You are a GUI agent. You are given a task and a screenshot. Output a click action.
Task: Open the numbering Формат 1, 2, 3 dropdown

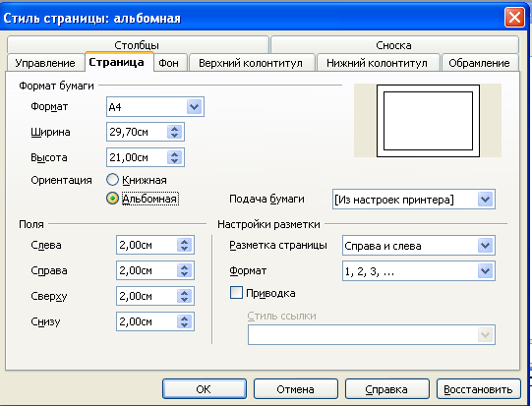(x=419, y=270)
